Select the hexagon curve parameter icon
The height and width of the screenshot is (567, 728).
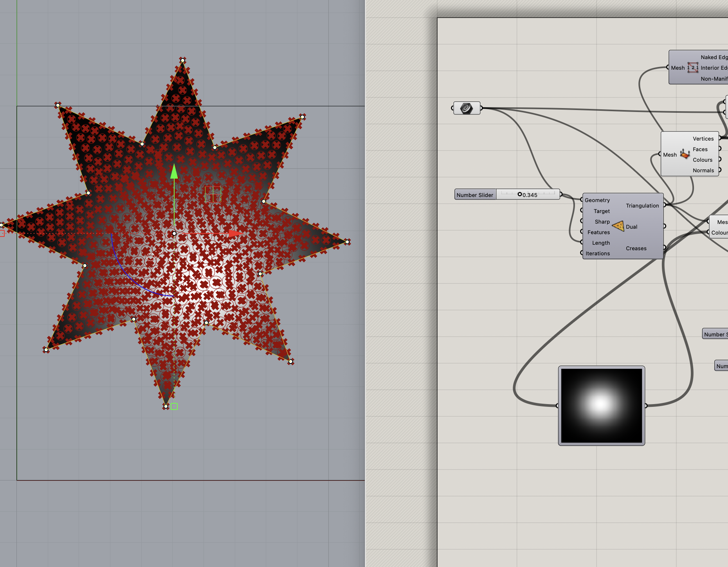click(x=466, y=108)
